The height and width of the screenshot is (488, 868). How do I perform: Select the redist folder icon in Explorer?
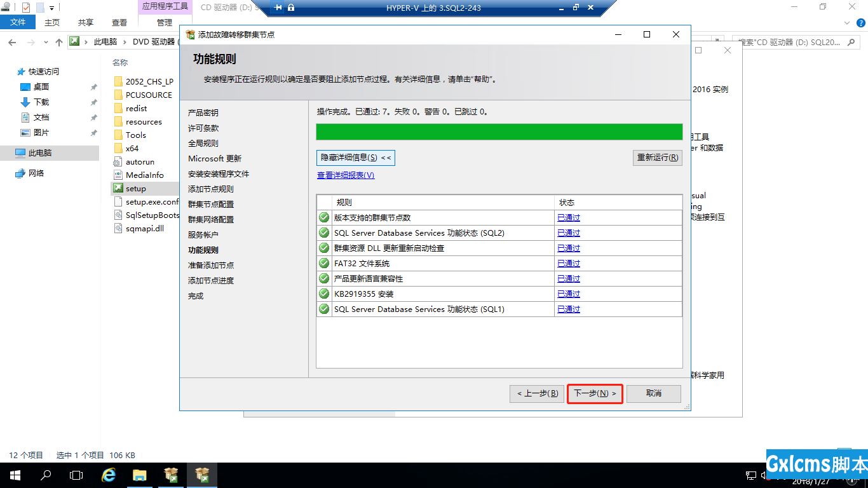click(118, 108)
